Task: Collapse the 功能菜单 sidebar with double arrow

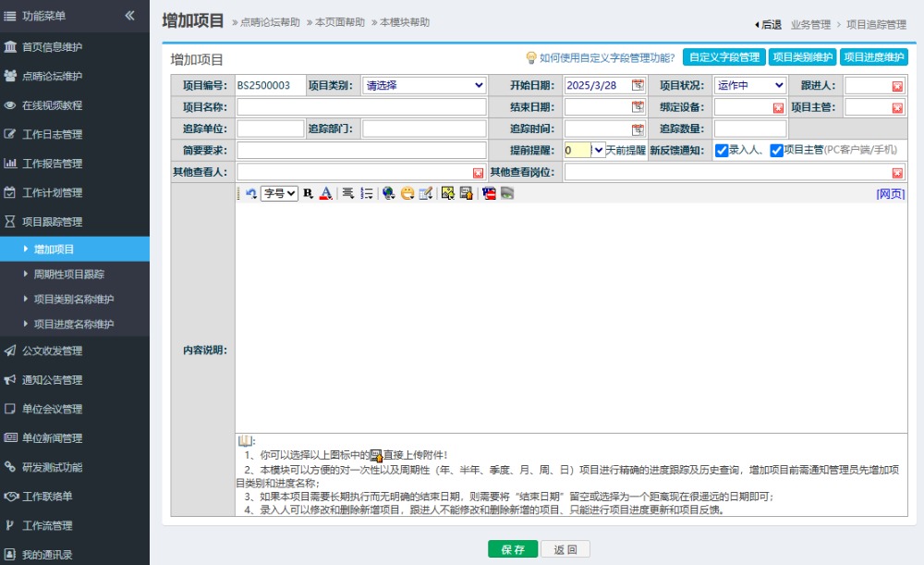Action: (x=130, y=16)
